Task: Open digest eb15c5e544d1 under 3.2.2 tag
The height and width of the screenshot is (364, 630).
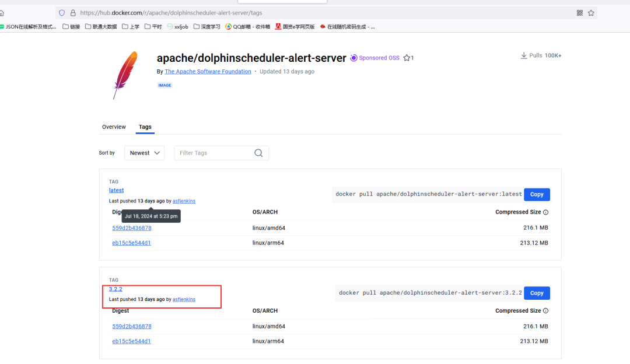Action: click(x=131, y=341)
